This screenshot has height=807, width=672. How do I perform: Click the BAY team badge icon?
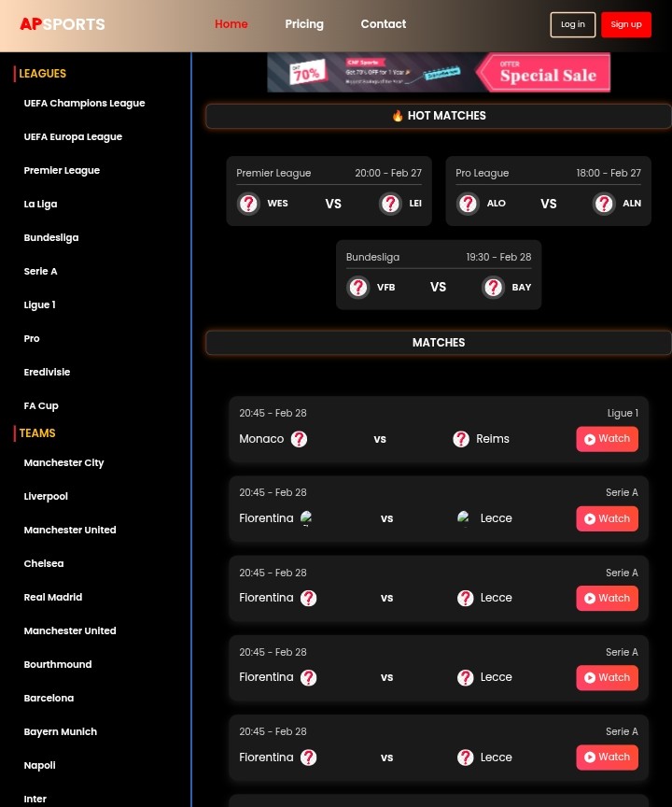click(493, 288)
